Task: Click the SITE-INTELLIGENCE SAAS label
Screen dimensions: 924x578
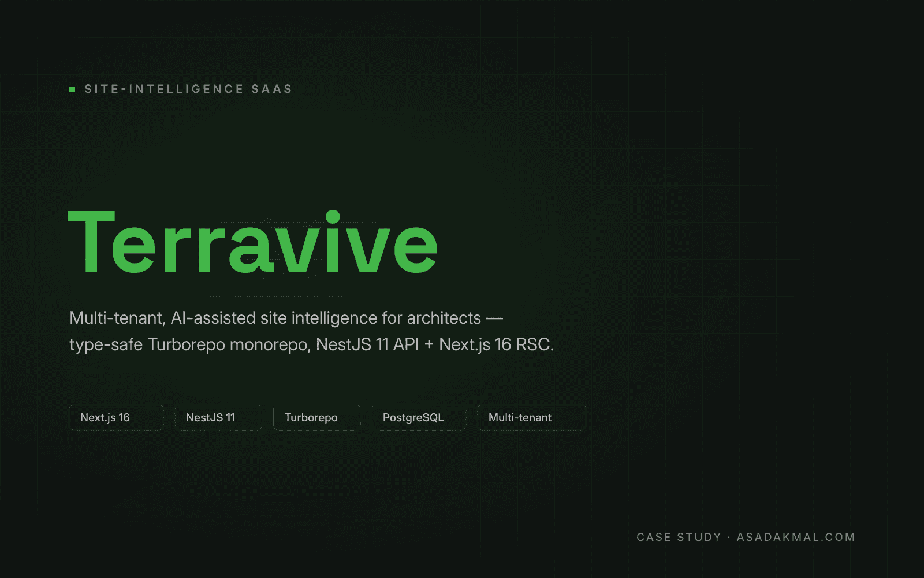Action: pos(188,89)
